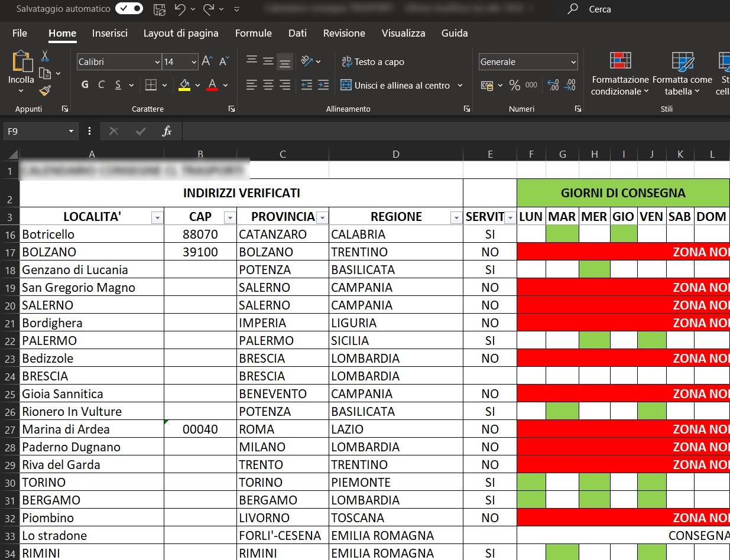Align cell text right
Viewport: 730px width, 560px height.
(x=285, y=85)
